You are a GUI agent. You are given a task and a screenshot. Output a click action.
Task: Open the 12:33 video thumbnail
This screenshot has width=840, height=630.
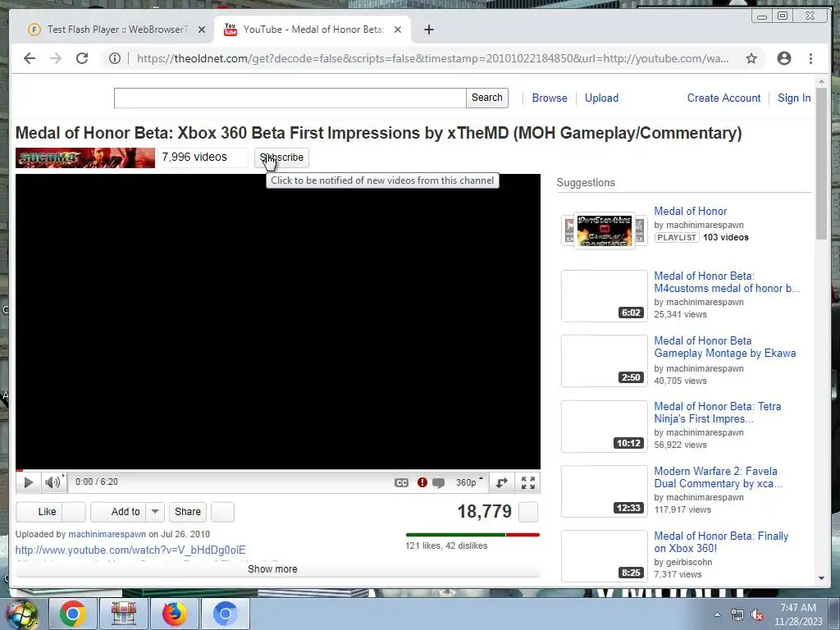click(x=605, y=491)
